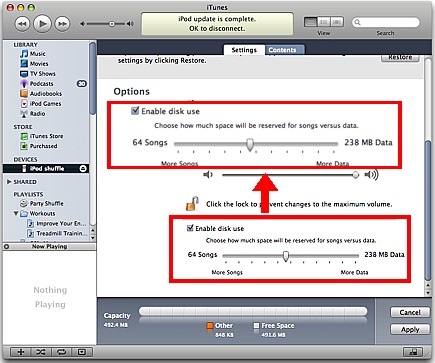
Task: Show or hide artwork viewer button
Action: pyautogui.click(x=81, y=352)
